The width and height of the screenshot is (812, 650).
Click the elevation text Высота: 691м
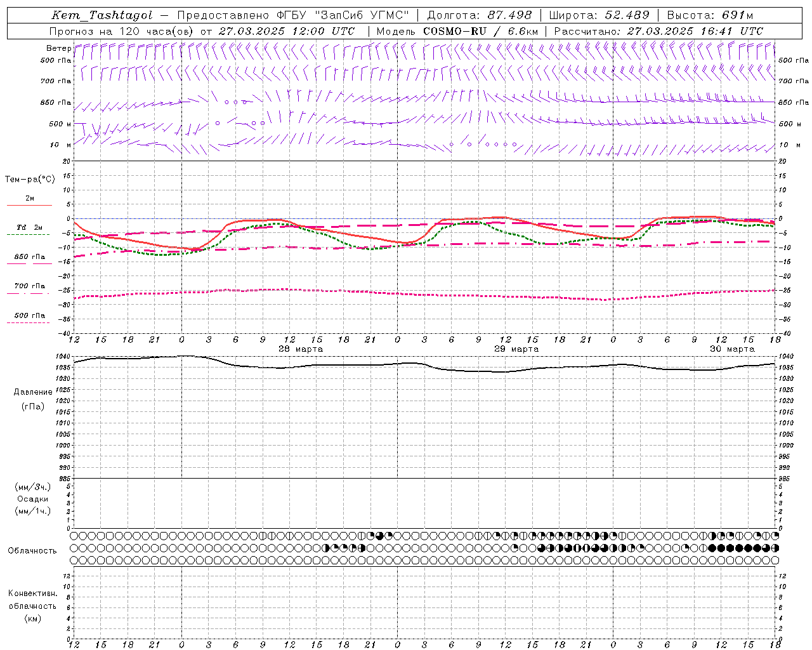[710, 15]
